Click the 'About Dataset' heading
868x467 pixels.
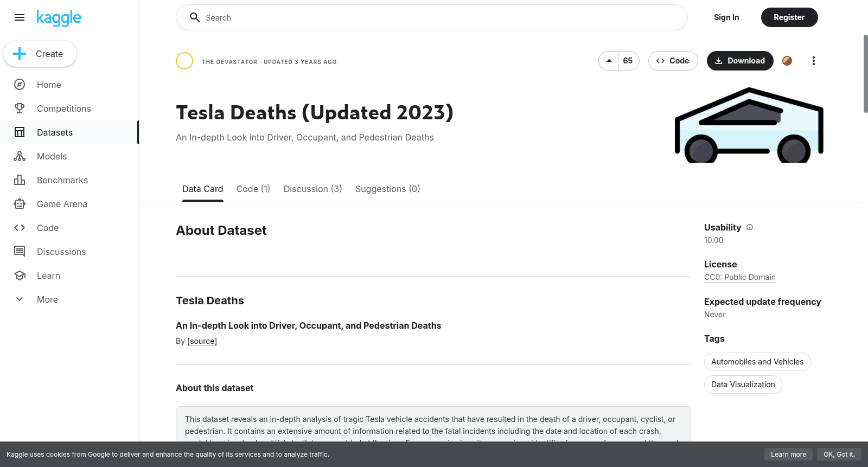(221, 231)
